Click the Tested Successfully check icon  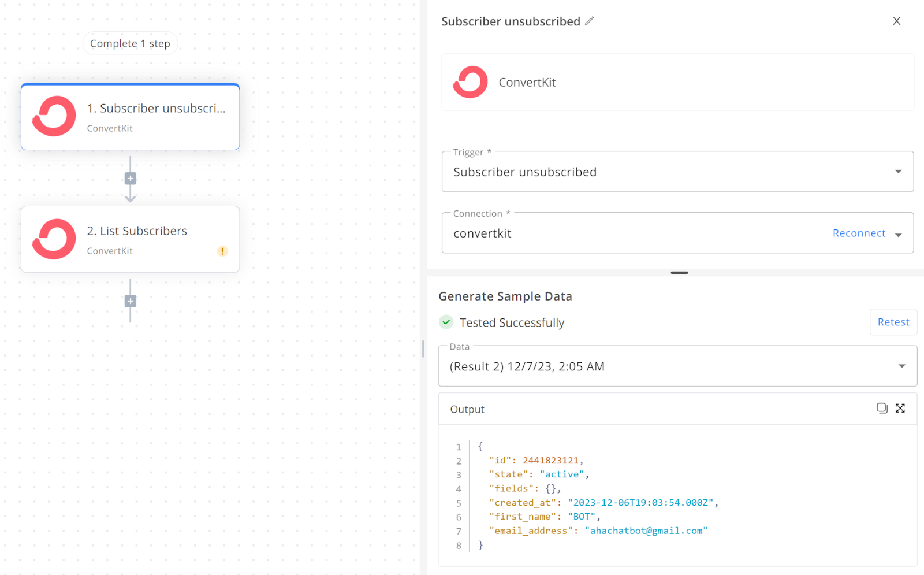pyautogui.click(x=446, y=322)
